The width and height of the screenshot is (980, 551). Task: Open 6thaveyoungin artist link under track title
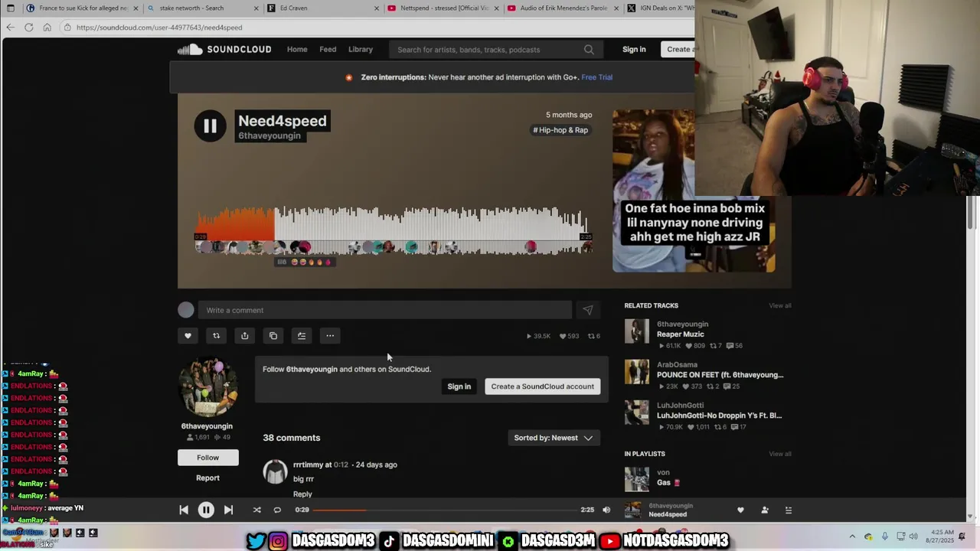pos(269,136)
